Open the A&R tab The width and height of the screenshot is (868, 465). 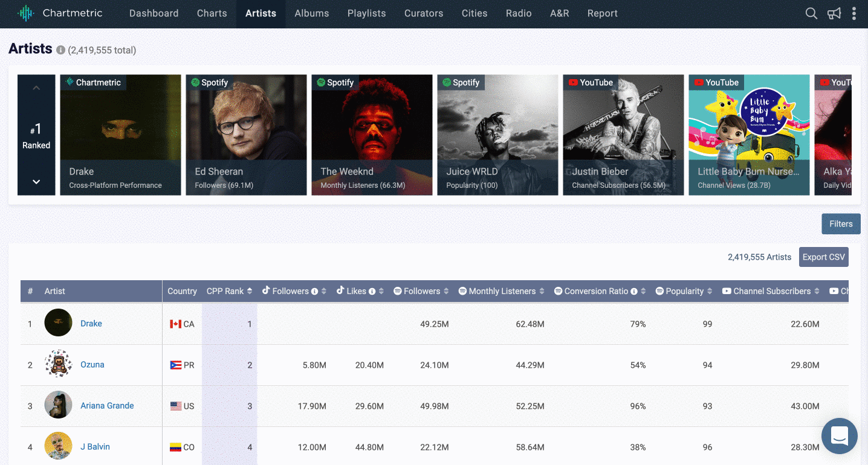(x=560, y=13)
